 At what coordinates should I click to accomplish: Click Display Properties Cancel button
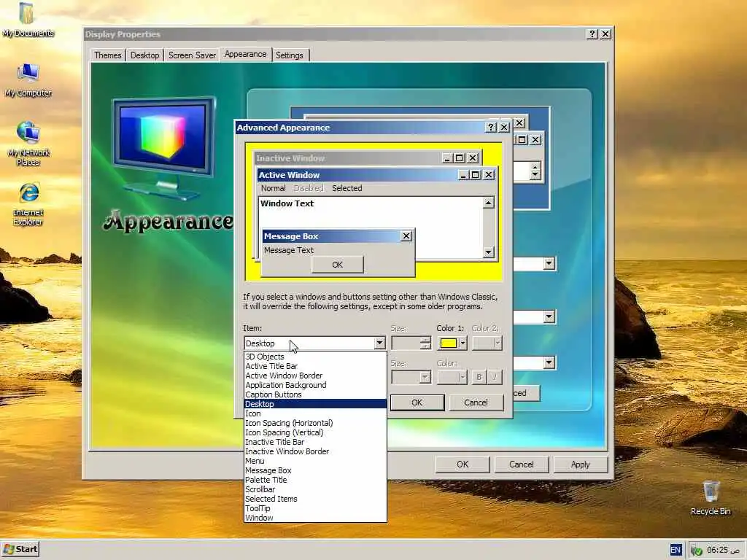[521, 464]
